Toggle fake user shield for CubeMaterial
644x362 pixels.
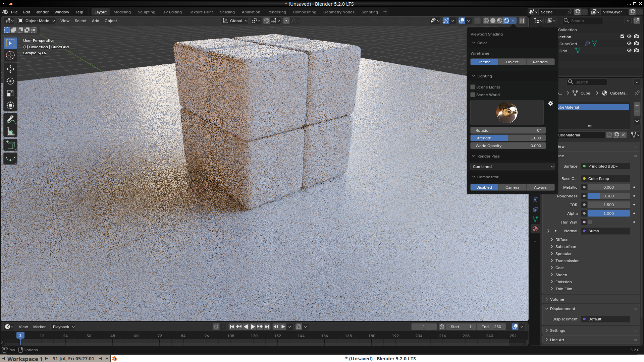609,135
